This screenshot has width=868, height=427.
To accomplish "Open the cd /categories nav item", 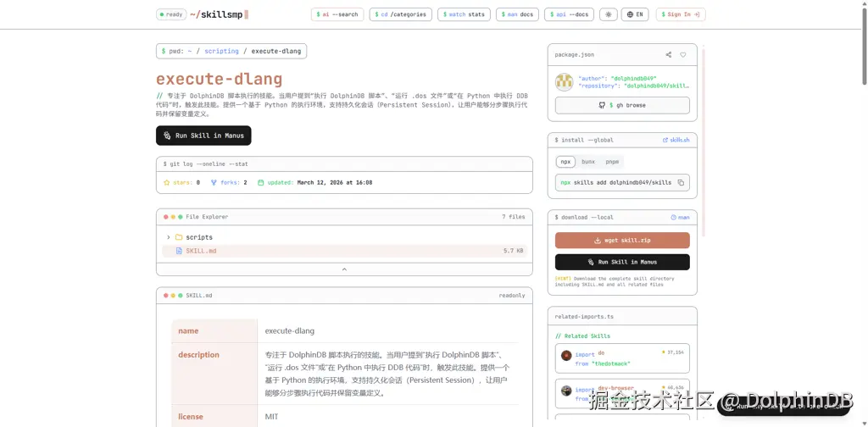I will tap(401, 14).
